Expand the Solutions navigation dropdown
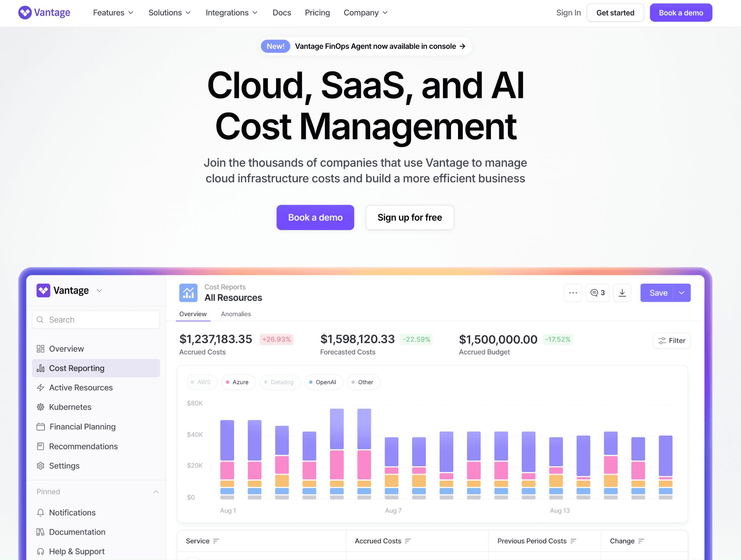 coord(170,13)
